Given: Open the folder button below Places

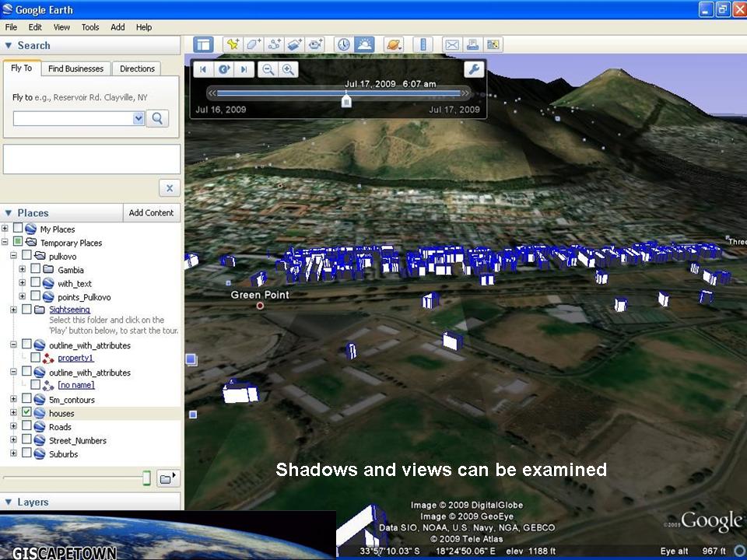Looking at the screenshot, I should pyautogui.click(x=168, y=478).
